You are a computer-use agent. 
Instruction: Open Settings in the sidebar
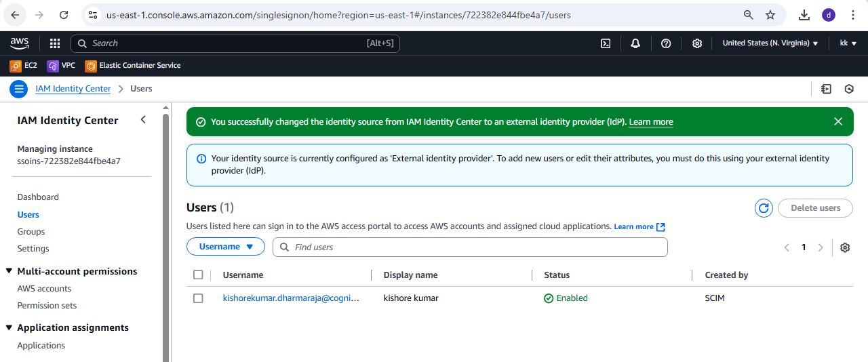click(x=33, y=249)
